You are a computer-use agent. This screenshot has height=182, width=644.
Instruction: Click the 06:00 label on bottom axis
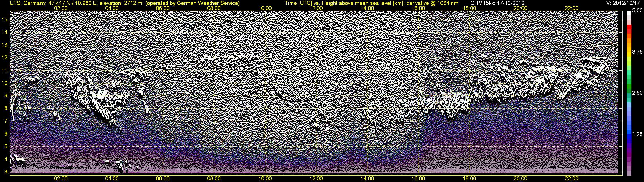pyautogui.click(x=163, y=179)
